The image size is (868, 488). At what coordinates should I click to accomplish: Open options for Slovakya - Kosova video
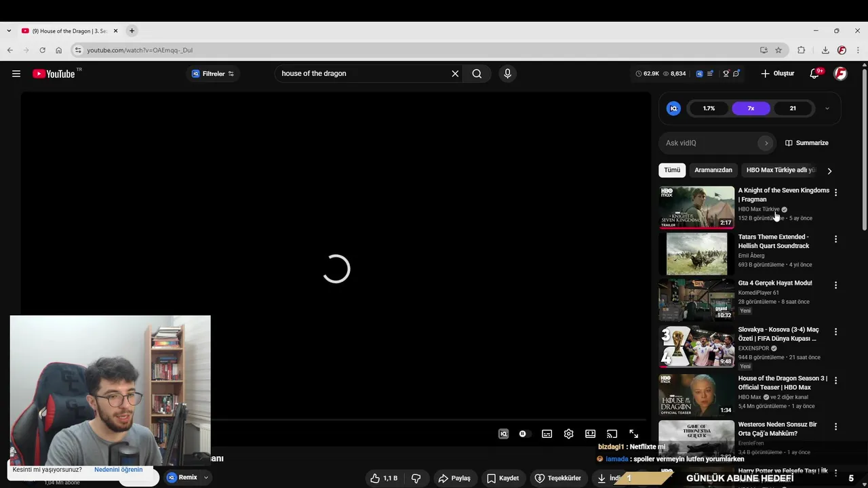[835, 332]
